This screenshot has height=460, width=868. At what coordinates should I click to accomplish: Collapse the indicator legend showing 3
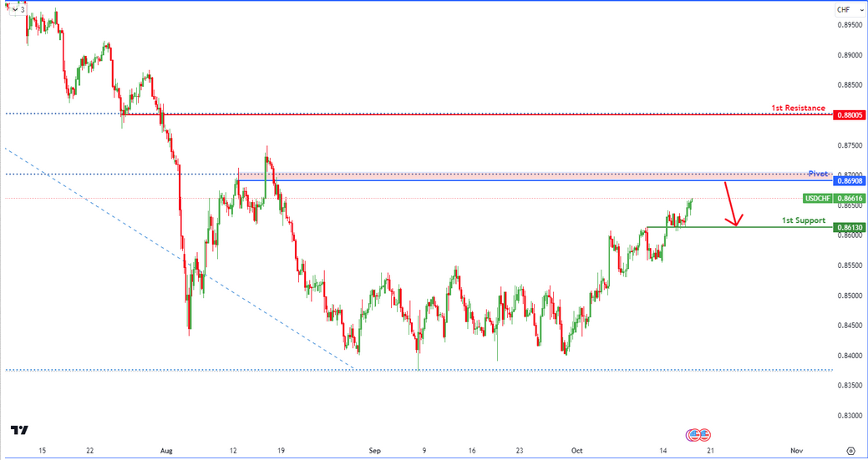(x=18, y=9)
